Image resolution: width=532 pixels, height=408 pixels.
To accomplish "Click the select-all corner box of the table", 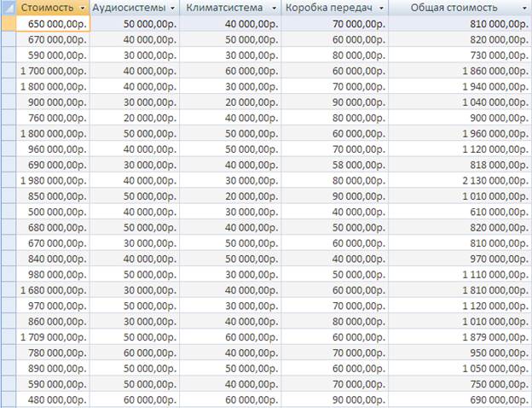I will click(9, 8).
